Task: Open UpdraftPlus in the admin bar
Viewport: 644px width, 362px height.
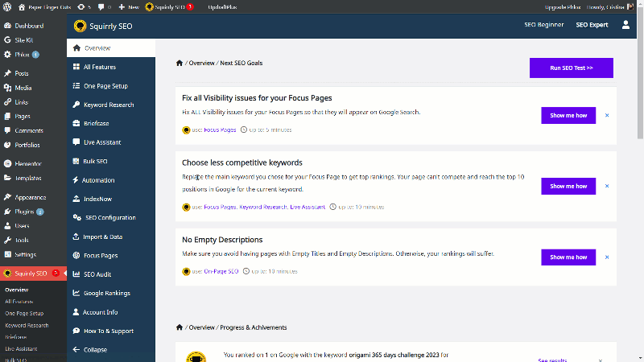Action: (222, 7)
